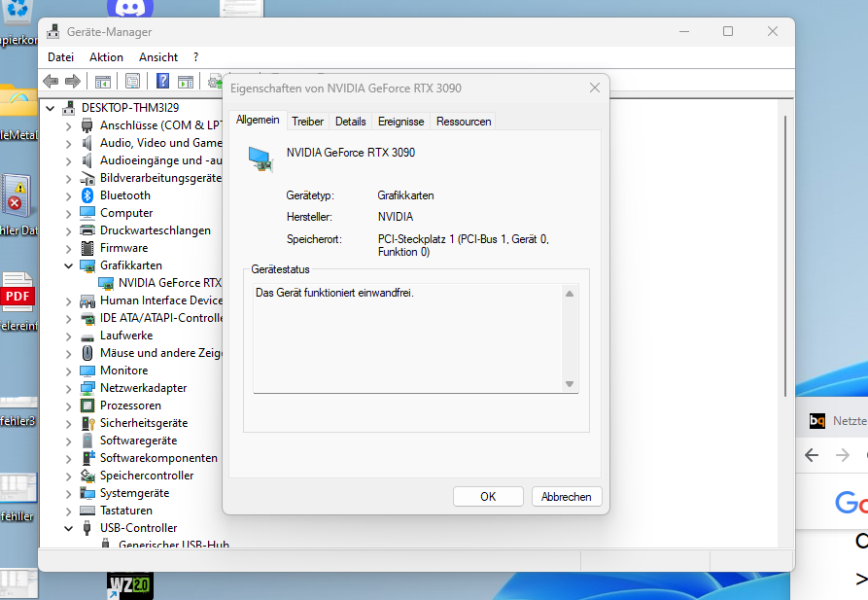Select Audioeingänge und -ausgänge in tree

point(160,160)
